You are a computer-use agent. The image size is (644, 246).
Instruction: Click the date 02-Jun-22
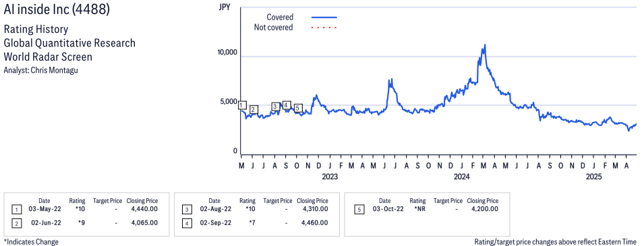47,222
